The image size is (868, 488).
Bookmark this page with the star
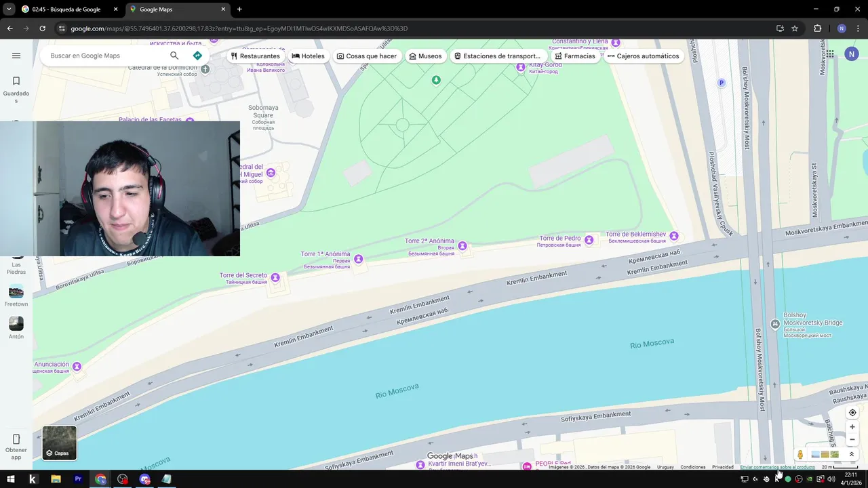[x=795, y=28]
